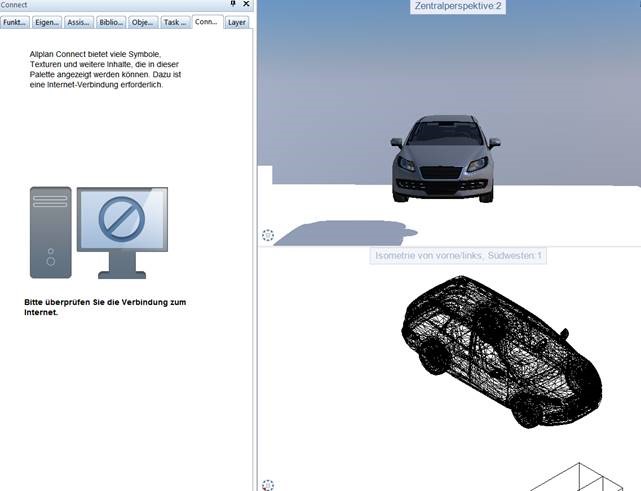Click navigation icon in isometric viewport corner

pyautogui.click(x=267, y=485)
